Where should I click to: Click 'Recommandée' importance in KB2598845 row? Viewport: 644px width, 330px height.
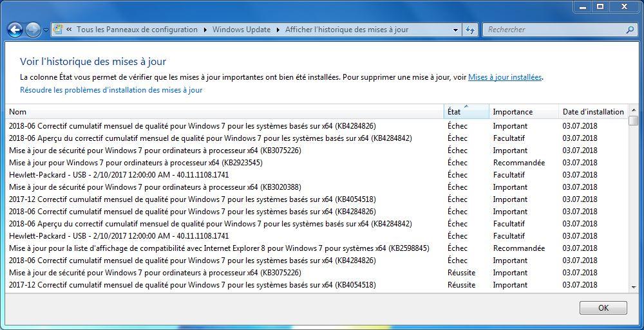pos(519,248)
